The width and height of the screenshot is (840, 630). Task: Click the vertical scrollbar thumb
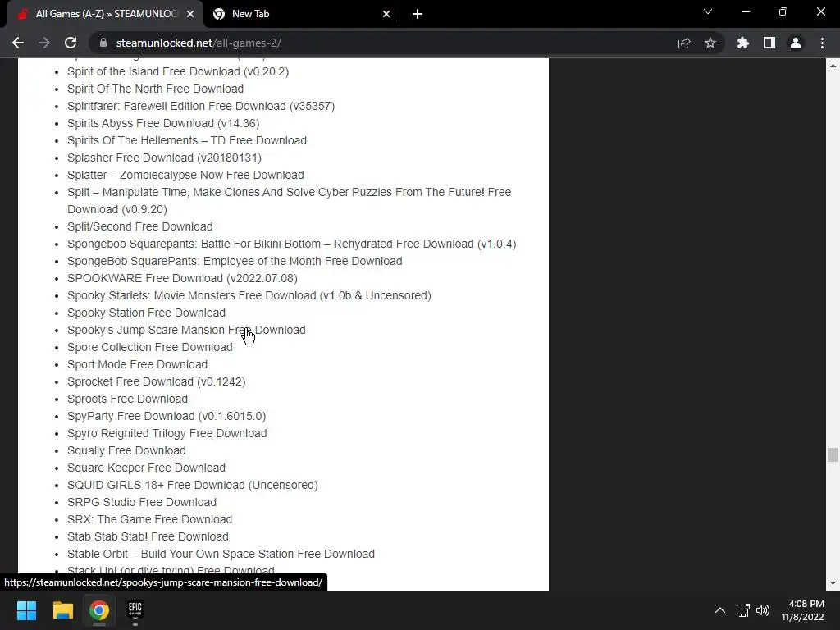point(833,454)
